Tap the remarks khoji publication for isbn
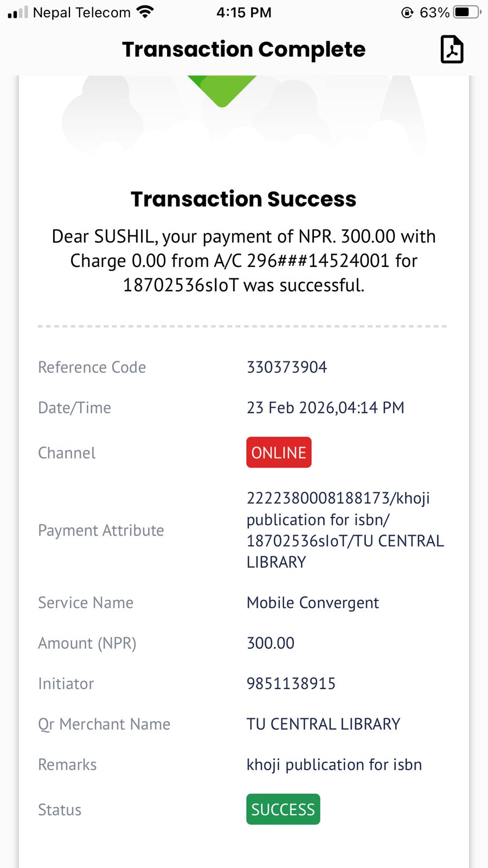 (334, 765)
